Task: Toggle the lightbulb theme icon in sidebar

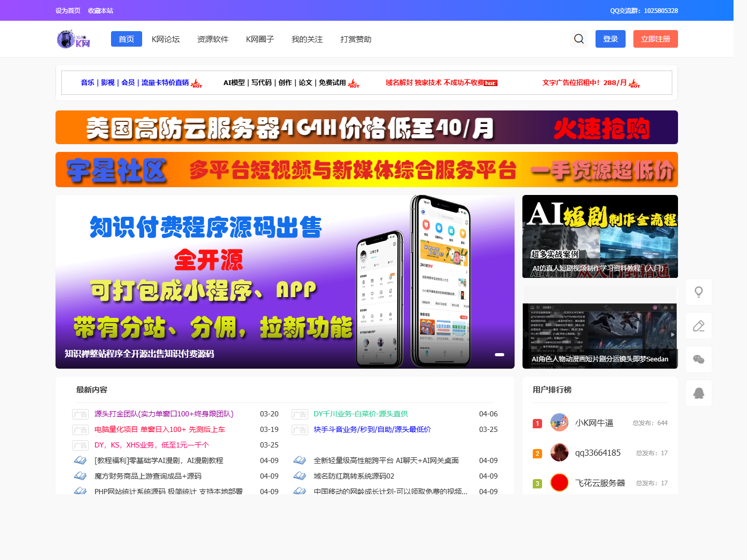Action: 698,291
